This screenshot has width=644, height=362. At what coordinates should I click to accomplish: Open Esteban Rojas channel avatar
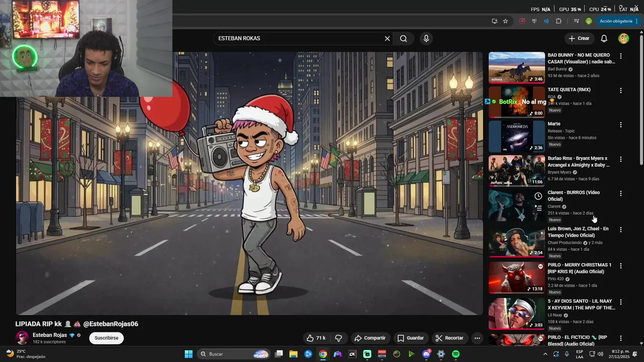[x=22, y=338]
